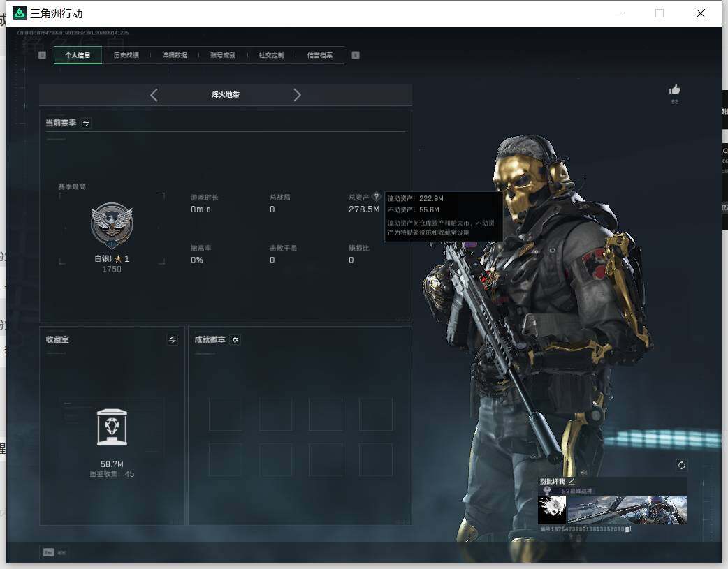Click the 烽火地带 mode title
This screenshot has height=569, width=728.
coord(226,95)
